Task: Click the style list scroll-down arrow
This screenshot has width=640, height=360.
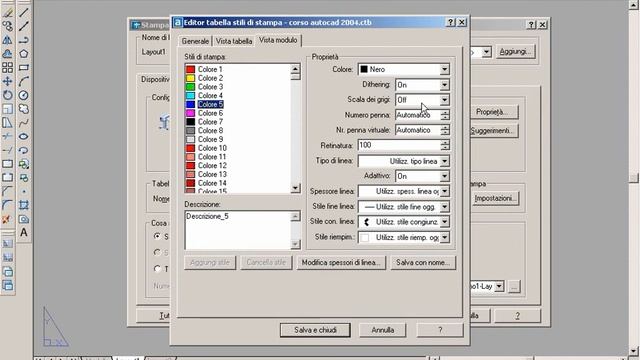Action: [296, 188]
